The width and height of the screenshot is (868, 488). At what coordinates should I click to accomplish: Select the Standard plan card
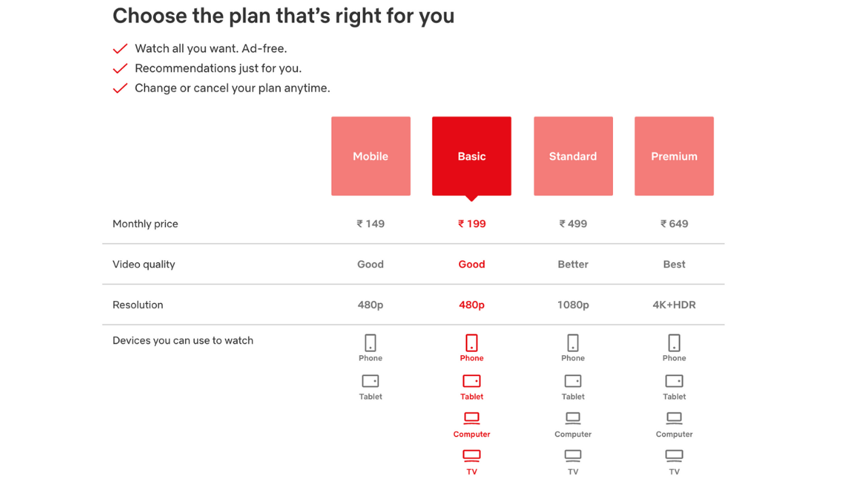(x=573, y=156)
